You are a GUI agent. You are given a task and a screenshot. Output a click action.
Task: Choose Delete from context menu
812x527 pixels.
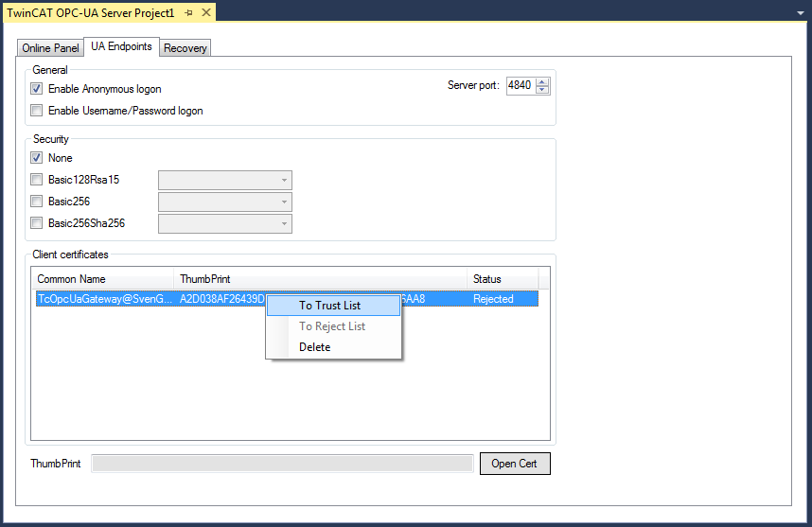tap(333, 347)
